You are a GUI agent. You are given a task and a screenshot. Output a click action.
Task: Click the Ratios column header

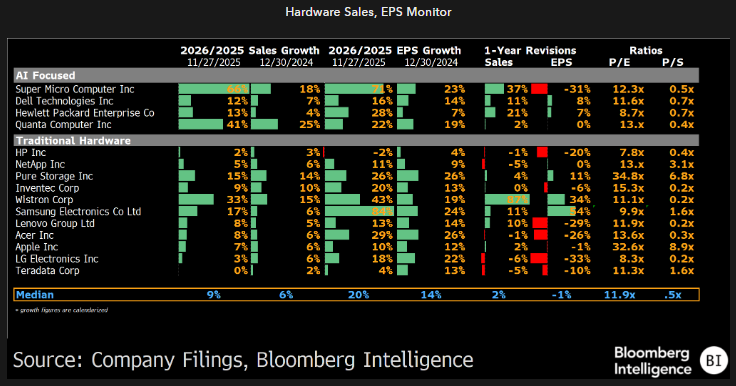tap(646, 50)
